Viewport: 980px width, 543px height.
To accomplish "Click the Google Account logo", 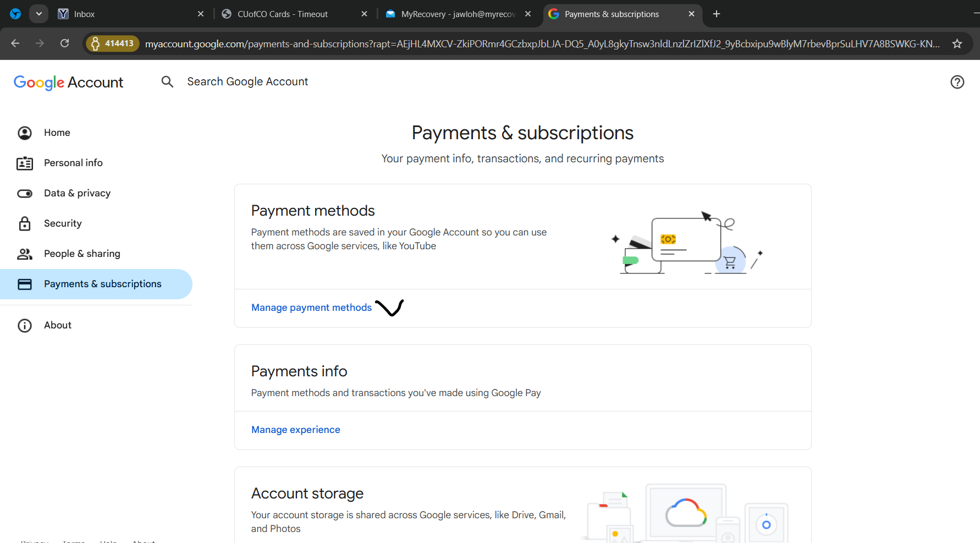I will [68, 82].
